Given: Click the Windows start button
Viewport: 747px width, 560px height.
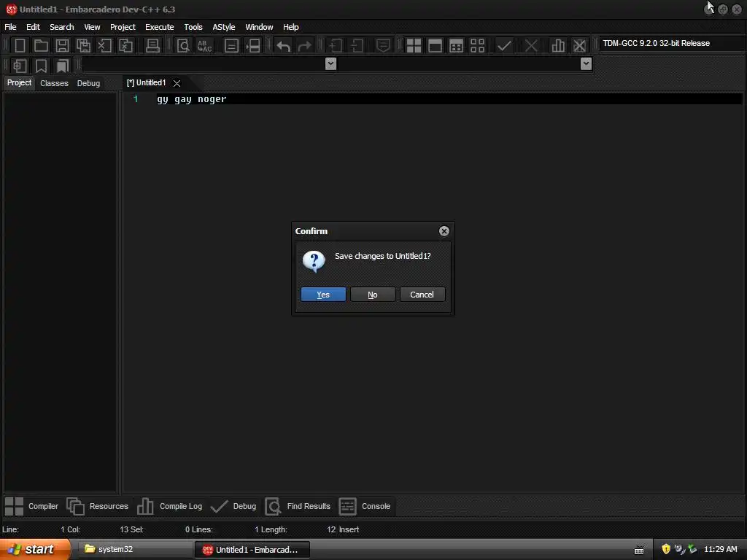Looking at the screenshot, I should pyautogui.click(x=34, y=550).
